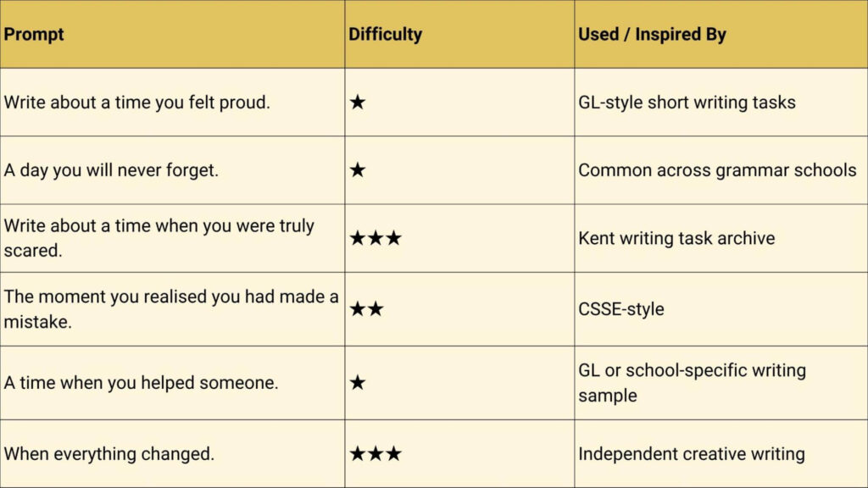Click the two-star rating for 'made a mistake' prompt
This screenshot has height=488, width=868.
pos(366,308)
